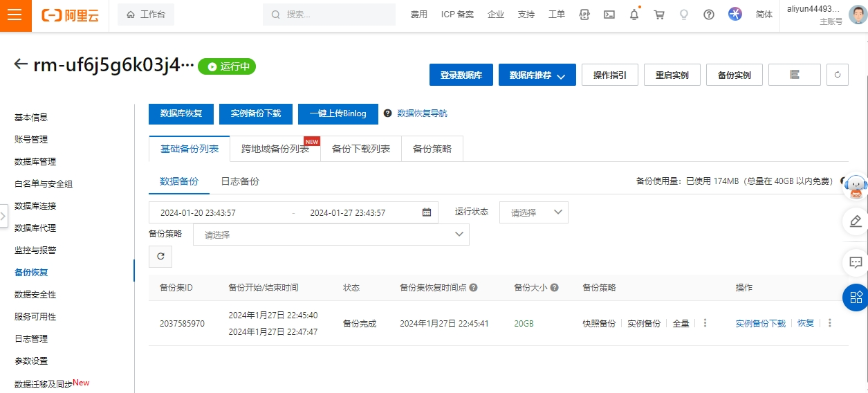Click the help question mark icon
The width and height of the screenshot is (868, 393).
click(x=709, y=15)
